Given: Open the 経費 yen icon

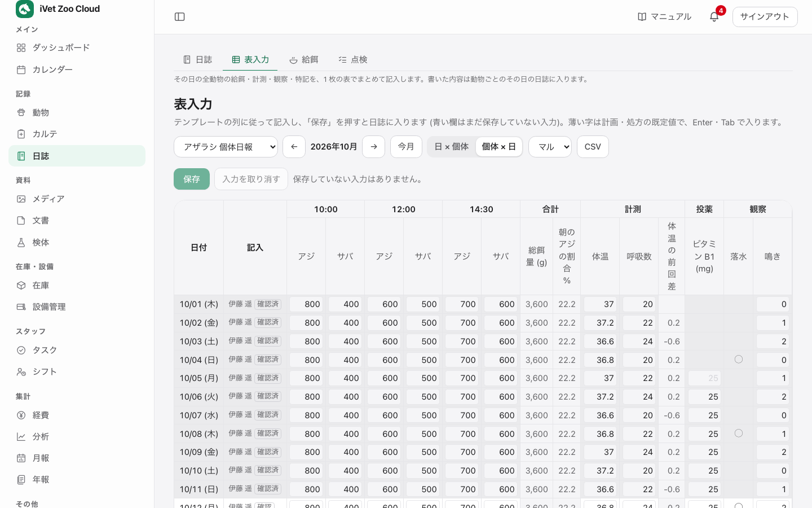Looking at the screenshot, I should click(x=21, y=415).
